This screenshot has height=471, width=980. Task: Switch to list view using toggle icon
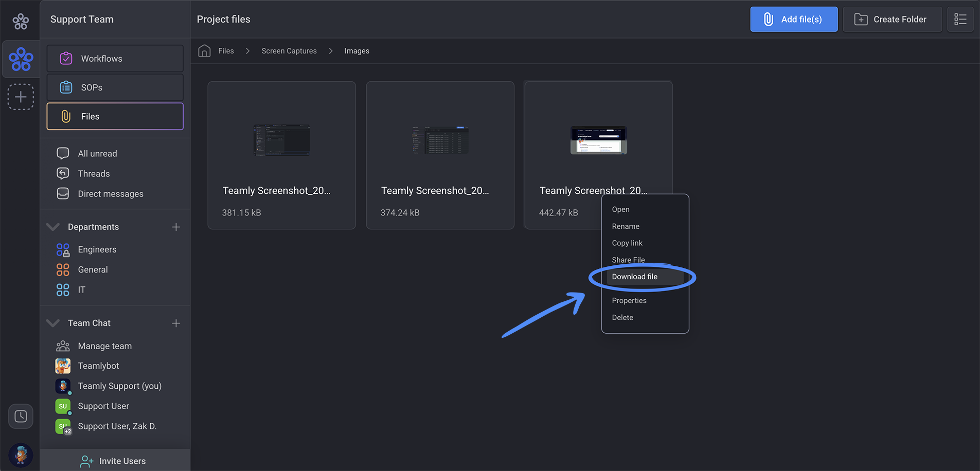tap(960, 20)
